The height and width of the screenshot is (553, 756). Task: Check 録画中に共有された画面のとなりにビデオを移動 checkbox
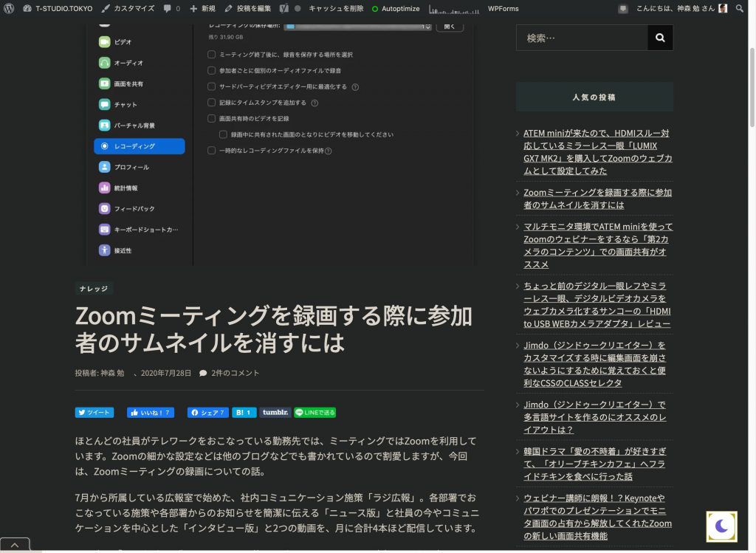[x=223, y=134]
